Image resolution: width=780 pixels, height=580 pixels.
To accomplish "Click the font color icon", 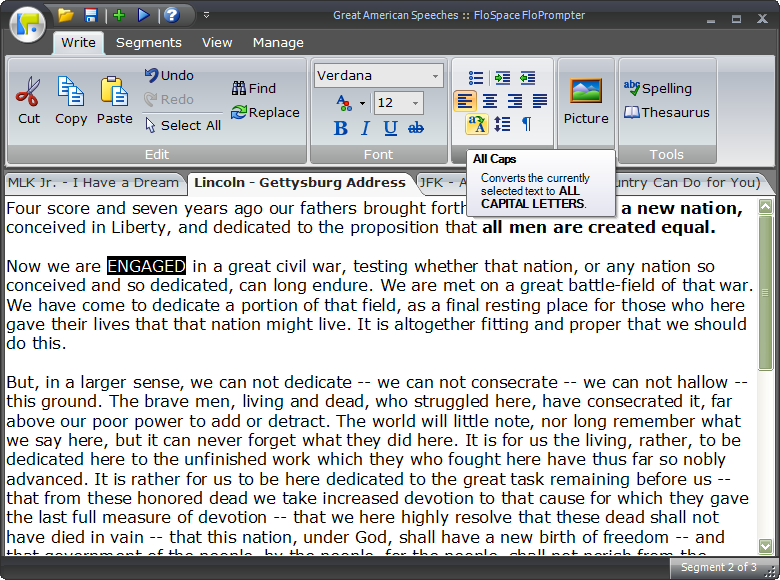I will point(344,103).
